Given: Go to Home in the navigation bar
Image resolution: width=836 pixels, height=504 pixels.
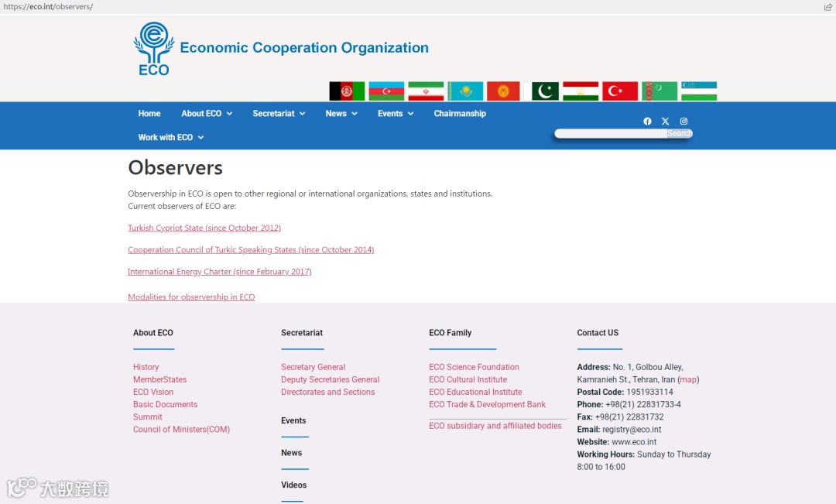Looking at the screenshot, I should click(x=149, y=114).
